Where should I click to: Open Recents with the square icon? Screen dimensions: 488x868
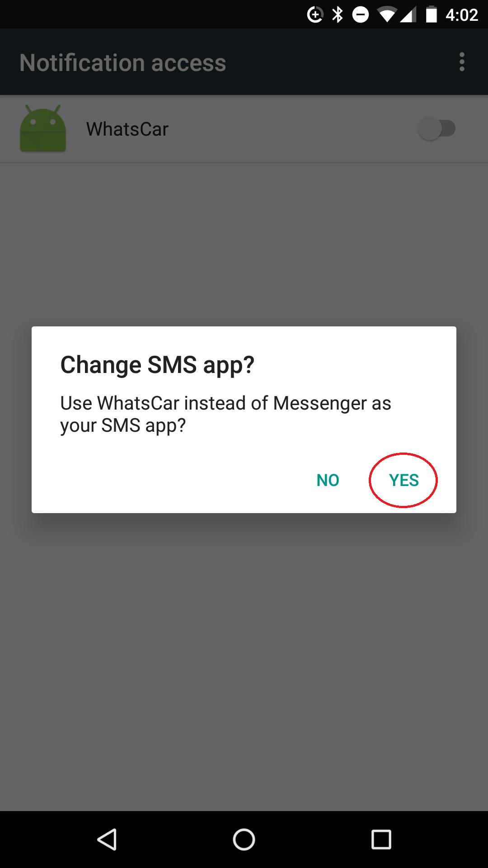381,840
